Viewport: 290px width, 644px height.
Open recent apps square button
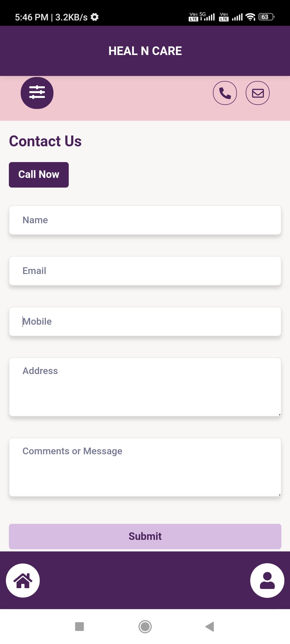coord(79,627)
